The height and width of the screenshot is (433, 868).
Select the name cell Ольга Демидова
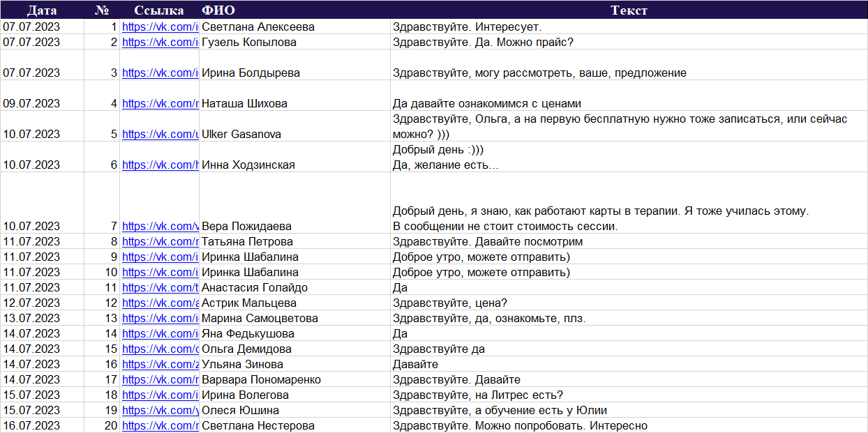pyautogui.click(x=294, y=349)
